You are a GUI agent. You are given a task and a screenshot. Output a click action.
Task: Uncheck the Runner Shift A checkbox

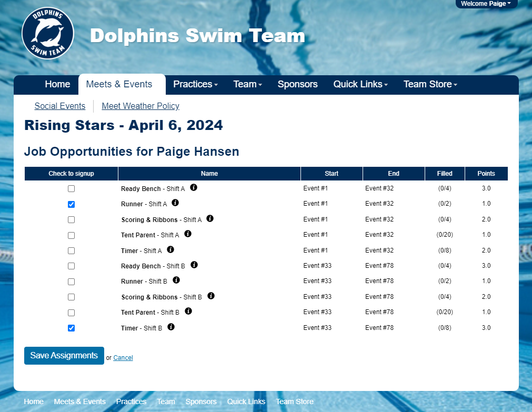pos(72,204)
